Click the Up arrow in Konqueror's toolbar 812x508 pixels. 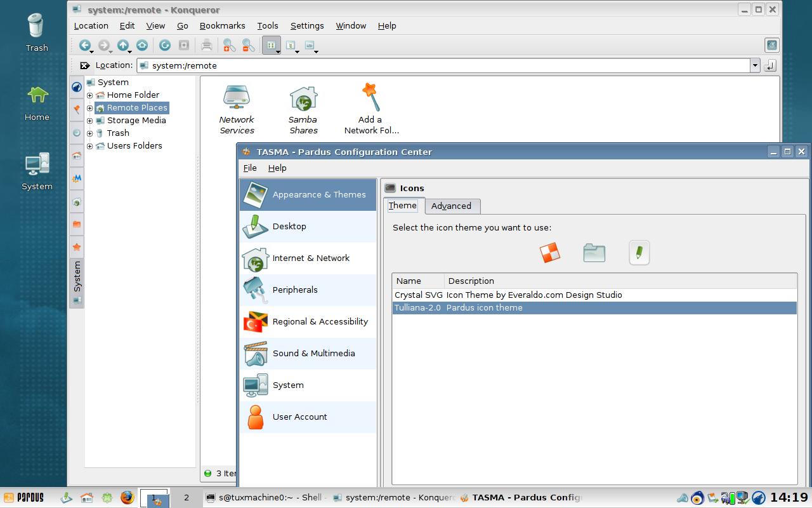point(122,45)
